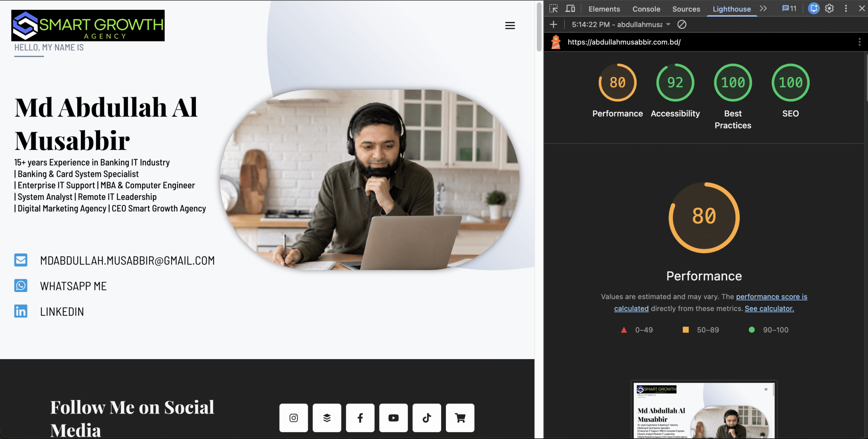Open the report selector dropdown showing 5:14:22 PM

click(621, 24)
